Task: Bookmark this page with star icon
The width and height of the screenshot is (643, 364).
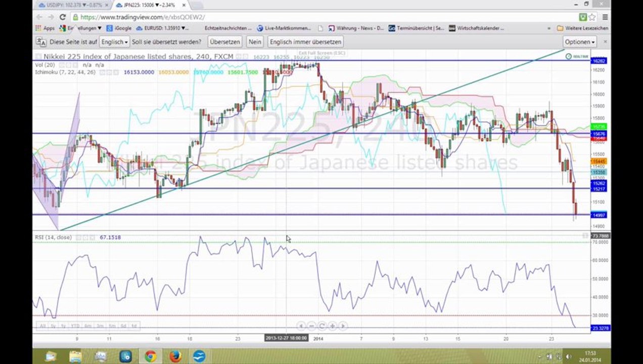Action: 592,17
